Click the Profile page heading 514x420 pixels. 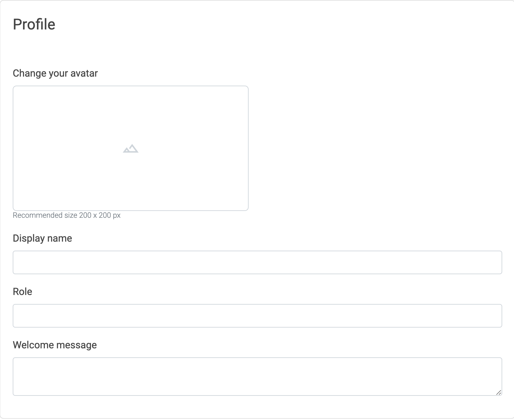coord(34,24)
